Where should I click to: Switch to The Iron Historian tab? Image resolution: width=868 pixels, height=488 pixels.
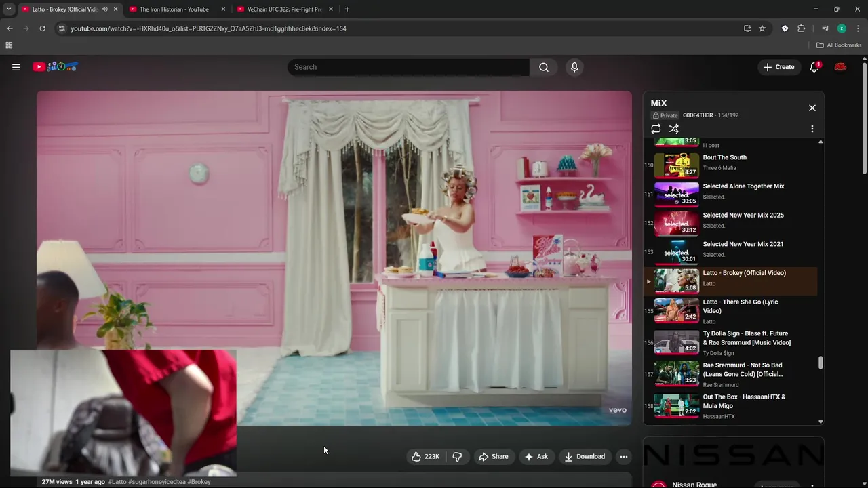pos(174,9)
